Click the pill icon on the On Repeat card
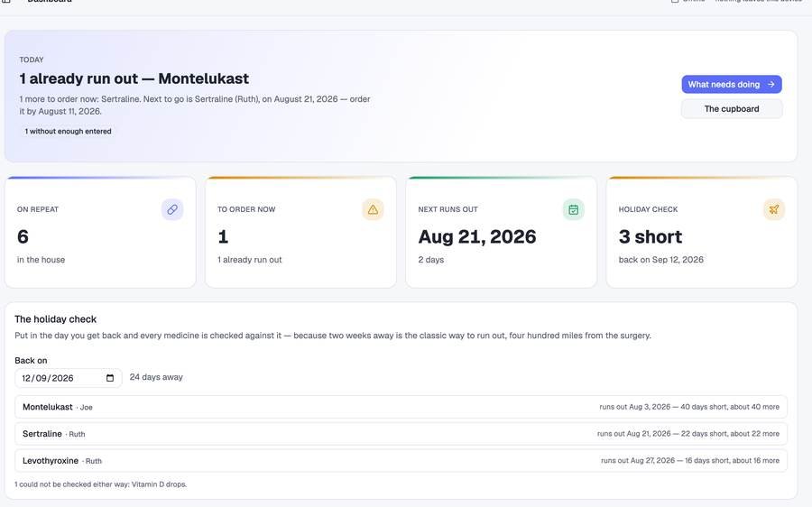Image resolution: width=812 pixels, height=507 pixels. [x=172, y=209]
